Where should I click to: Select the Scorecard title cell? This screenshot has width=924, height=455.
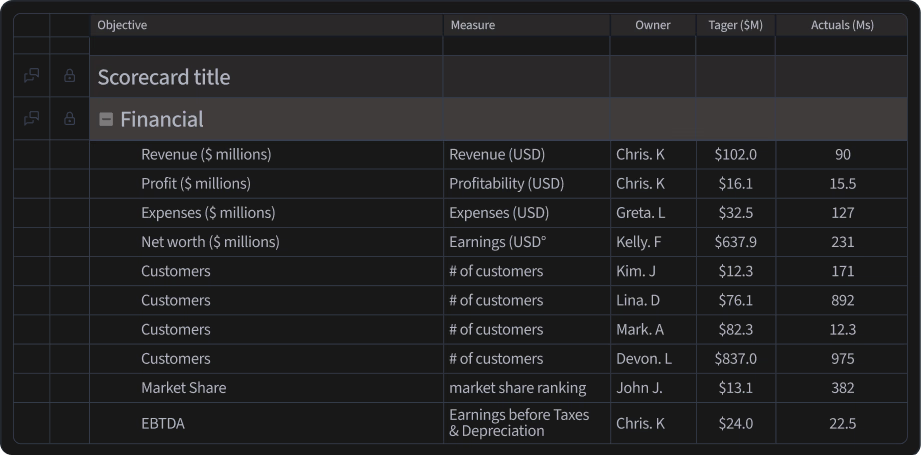(164, 77)
